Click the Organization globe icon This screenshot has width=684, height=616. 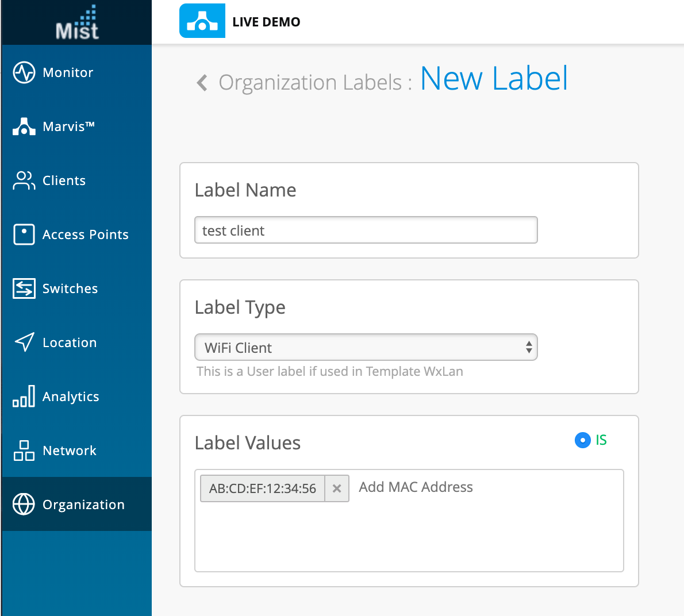coord(24,505)
